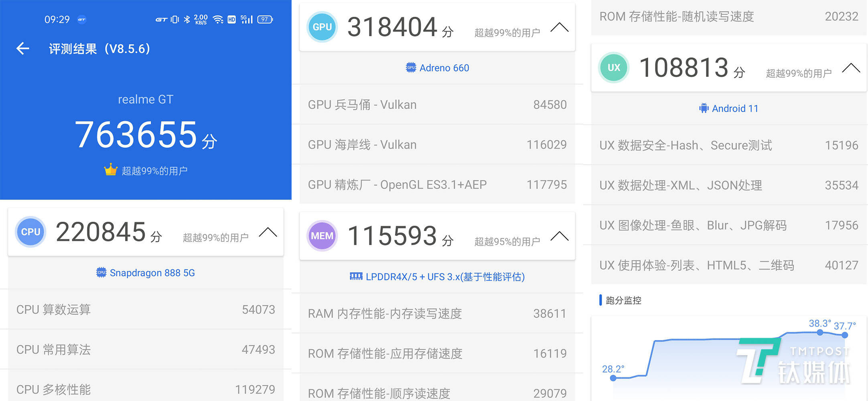Select the GPU 海岸线 - Vulkan row

[437, 144]
